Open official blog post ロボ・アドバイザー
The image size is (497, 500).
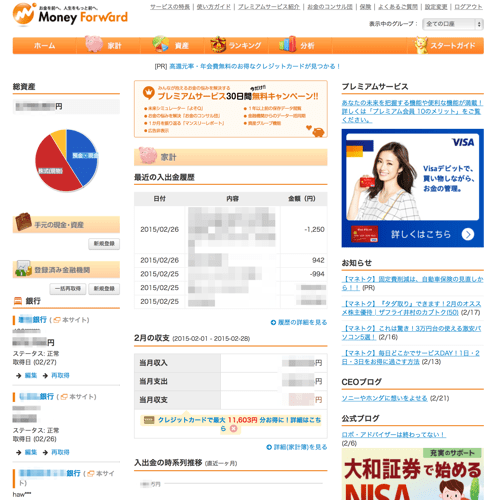point(393,435)
